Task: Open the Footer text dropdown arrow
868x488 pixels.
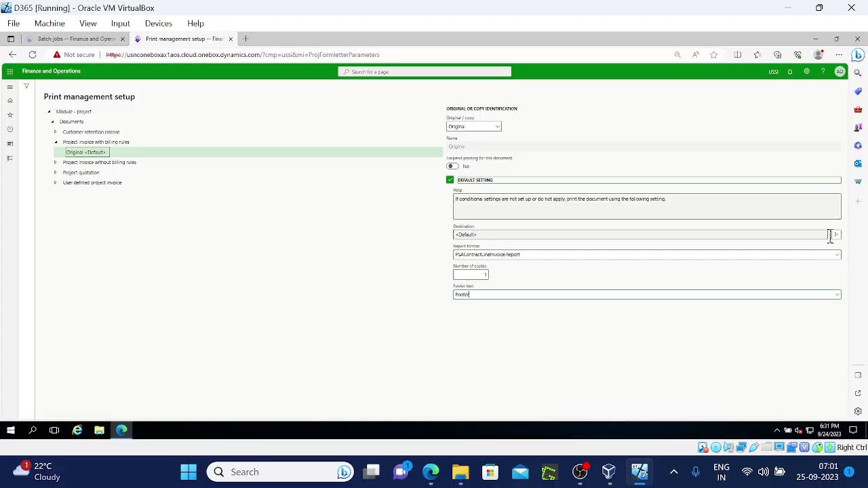Action: pos(837,295)
